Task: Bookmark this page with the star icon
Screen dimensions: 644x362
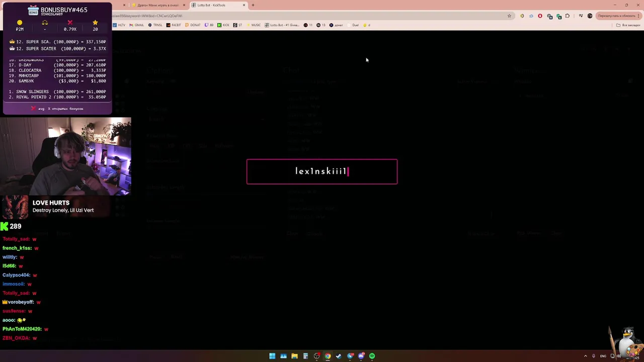Action: coord(509,16)
